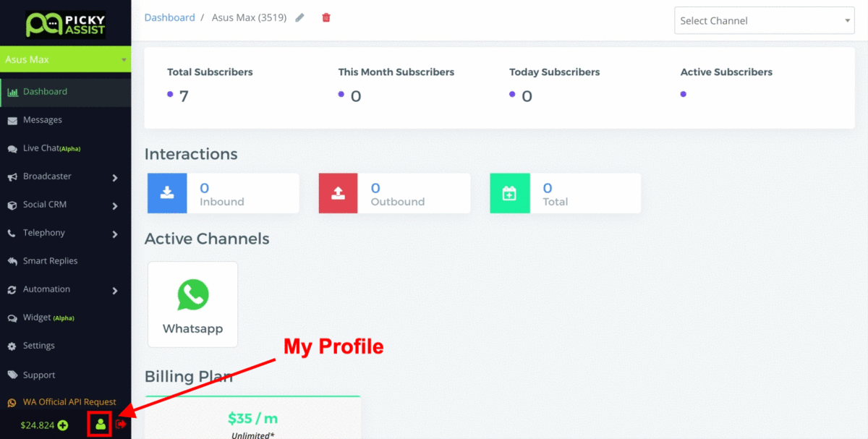
Task: Expand the Telephony submenu
Action: pyautogui.click(x=115, y=234)
